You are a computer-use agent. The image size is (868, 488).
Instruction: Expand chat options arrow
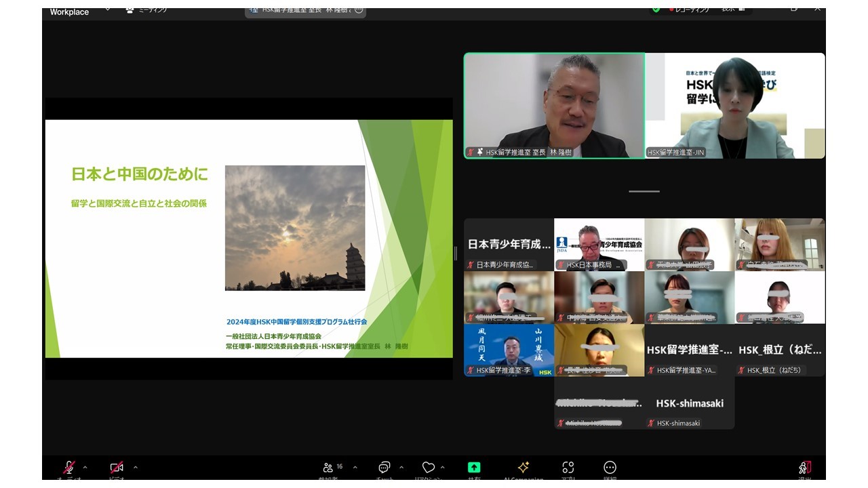[401, 468]
